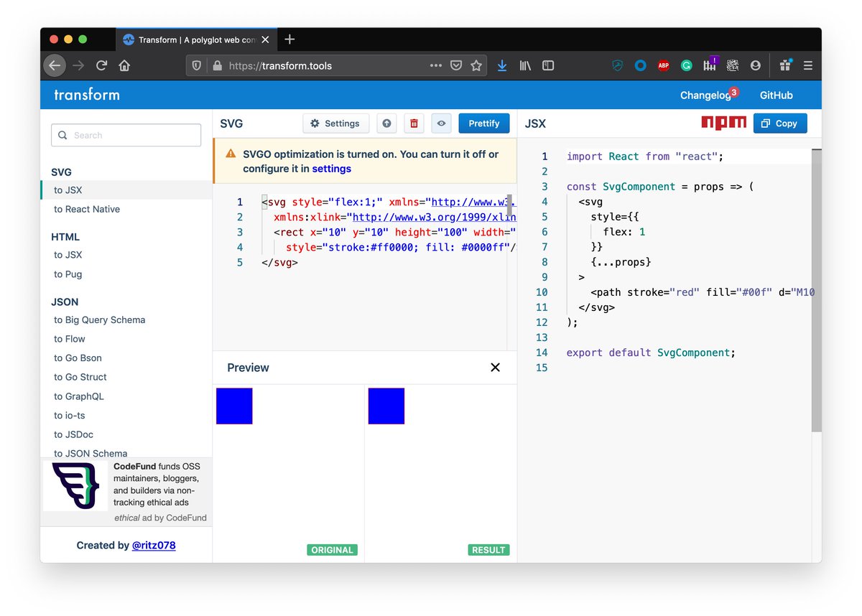
Task: Open the downloads arrow panel
Action: (x=502, y=65)
